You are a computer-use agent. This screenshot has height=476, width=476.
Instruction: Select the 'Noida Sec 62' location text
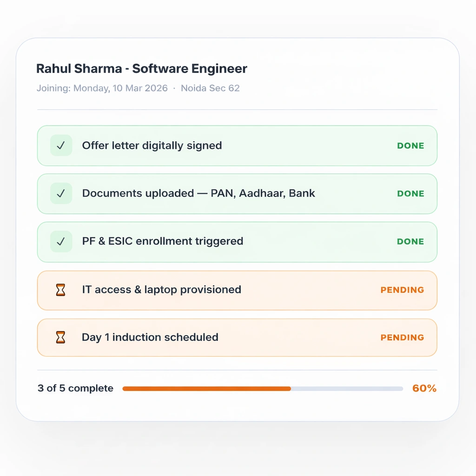tap(210, 88)
